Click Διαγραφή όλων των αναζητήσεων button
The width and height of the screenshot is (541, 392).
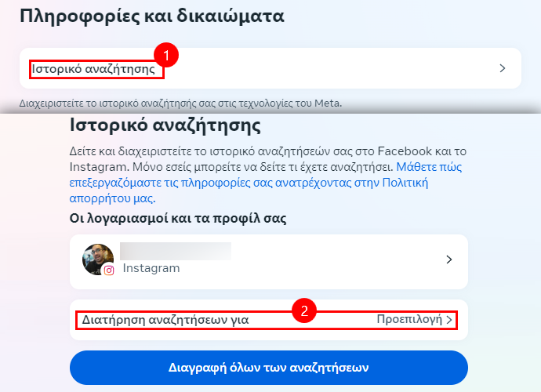click(x=269, y=368)
